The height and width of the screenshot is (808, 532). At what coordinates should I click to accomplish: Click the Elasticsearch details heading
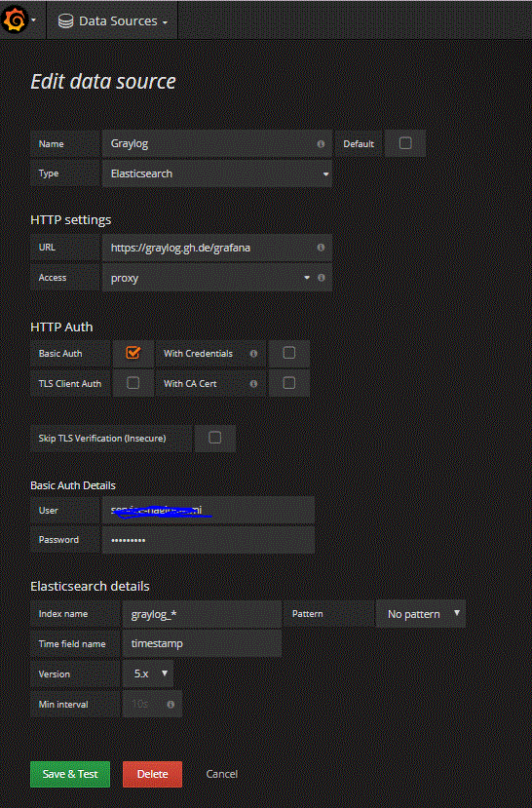click(x=90, y=586)
